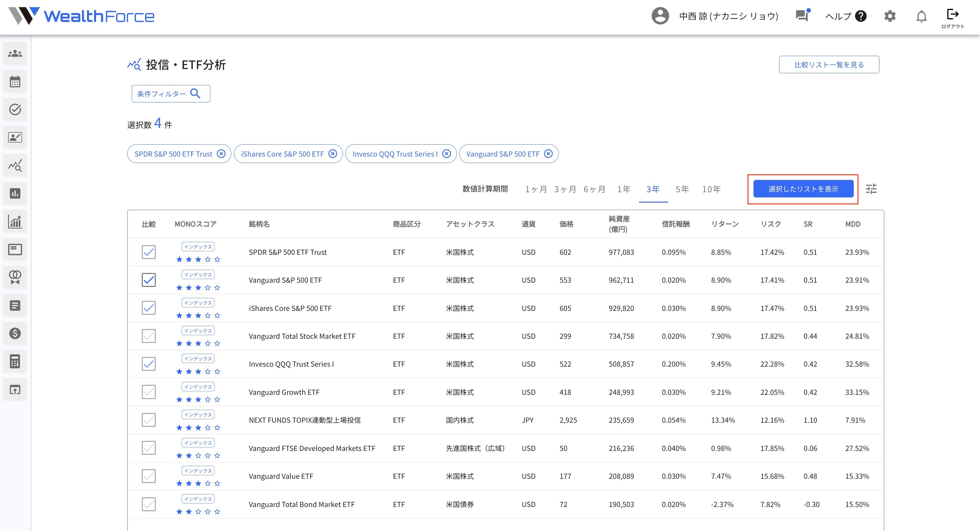Remove the SPDR S&P 500 ETF Trust chip
Viewport: 980px width, 531px height.
[221, 154]
